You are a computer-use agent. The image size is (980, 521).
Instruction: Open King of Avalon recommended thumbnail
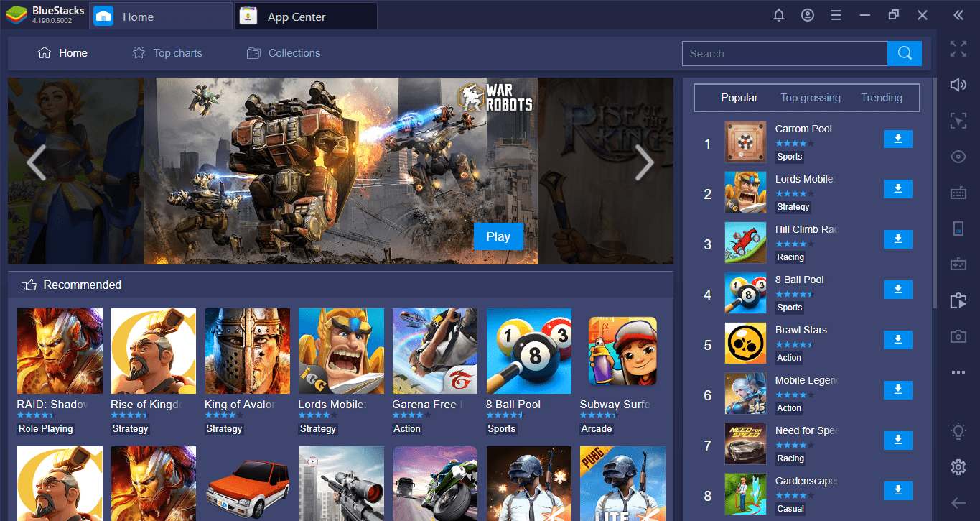tap(248, 351)
